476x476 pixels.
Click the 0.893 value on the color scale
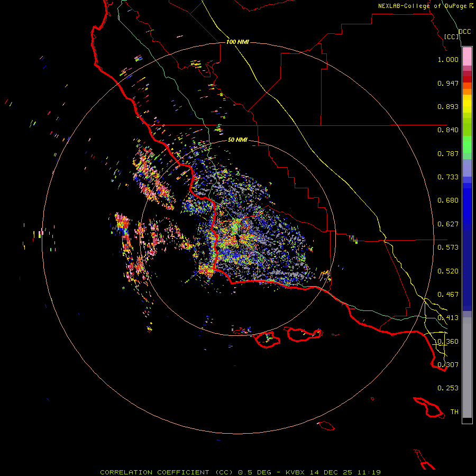(x=448, y=106)
